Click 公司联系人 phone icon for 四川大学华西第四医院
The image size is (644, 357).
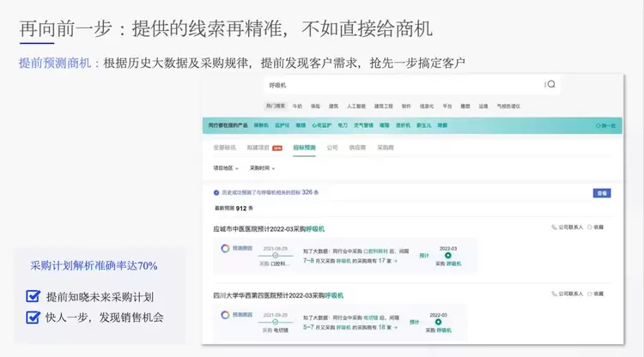(555, 295)
